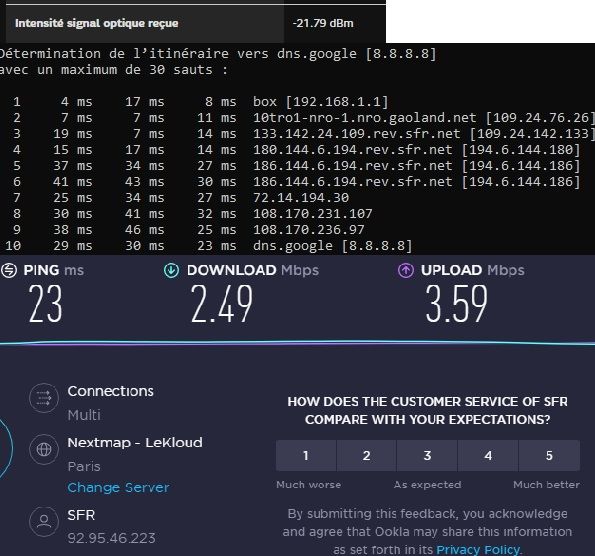Click the ping result 23

[46, 304]
